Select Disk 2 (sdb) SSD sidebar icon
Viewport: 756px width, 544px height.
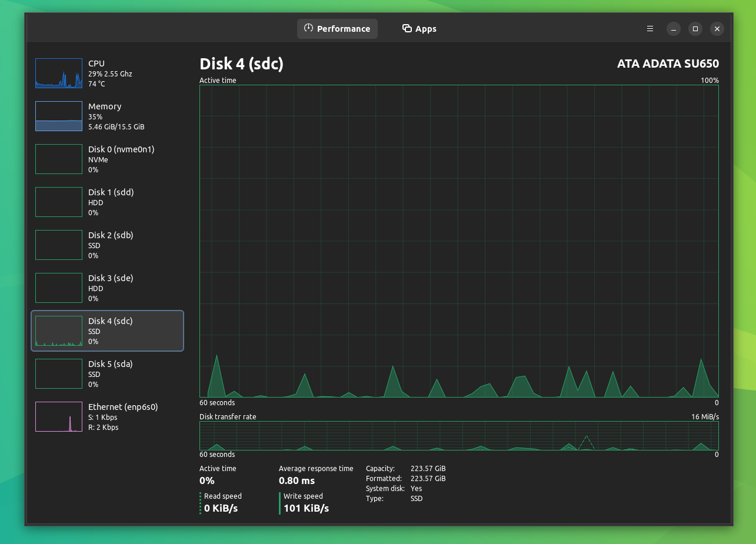coord(58,245)
